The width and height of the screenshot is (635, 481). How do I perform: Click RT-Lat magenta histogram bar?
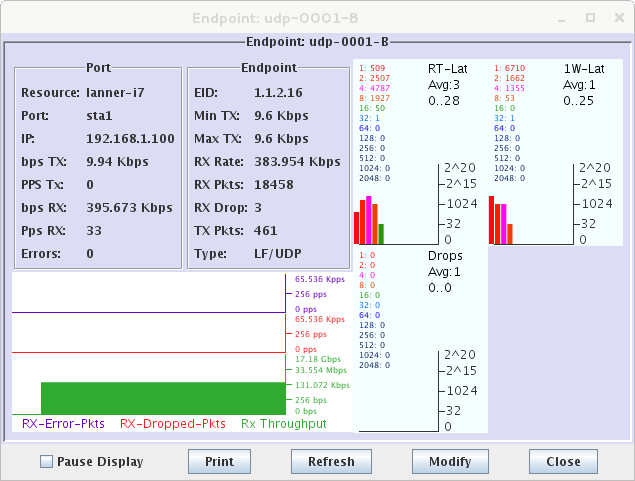[369, 220]
